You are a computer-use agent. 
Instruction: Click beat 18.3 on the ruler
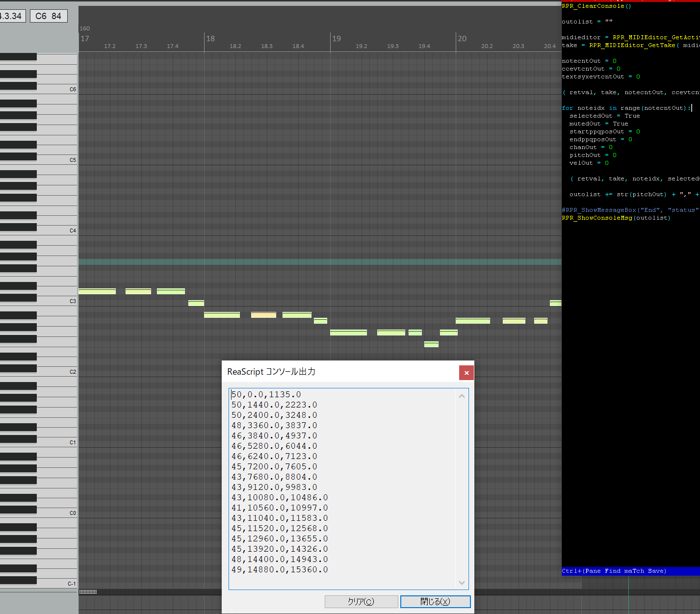(267, 46)
